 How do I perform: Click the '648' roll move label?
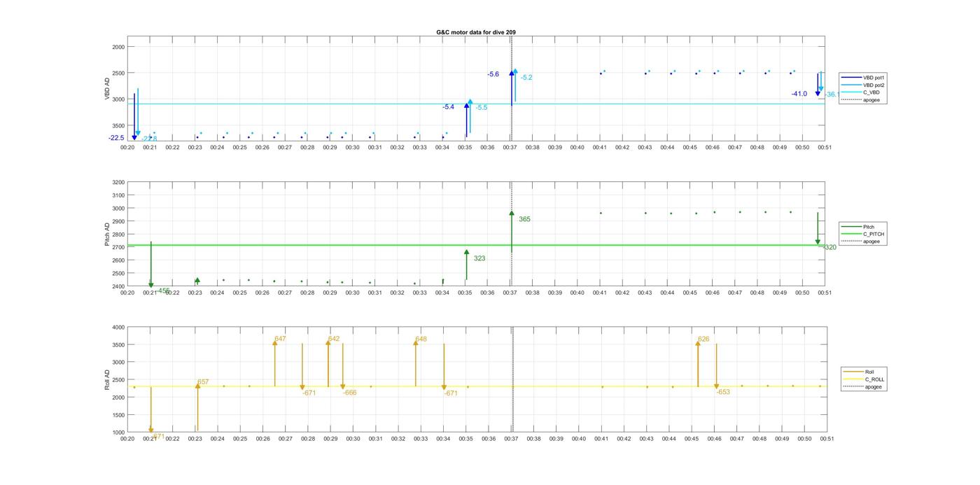click(x=421, y=339)
